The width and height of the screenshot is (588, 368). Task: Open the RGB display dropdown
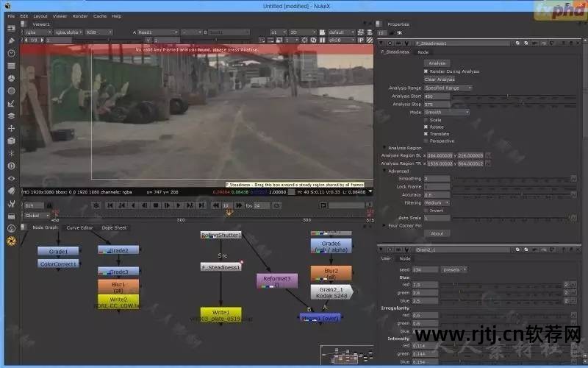click(98, 32)
